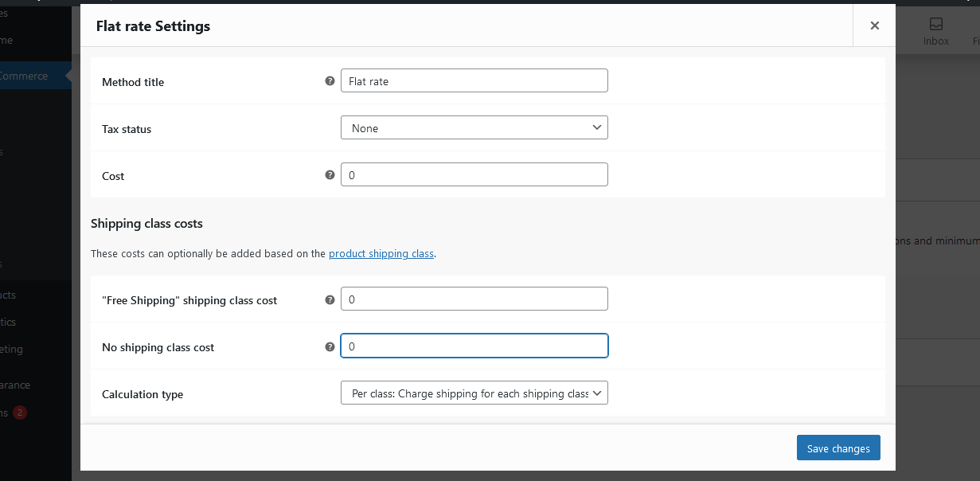Click the "Flat rate Settings" dialog title

click(x=153, y=26)
